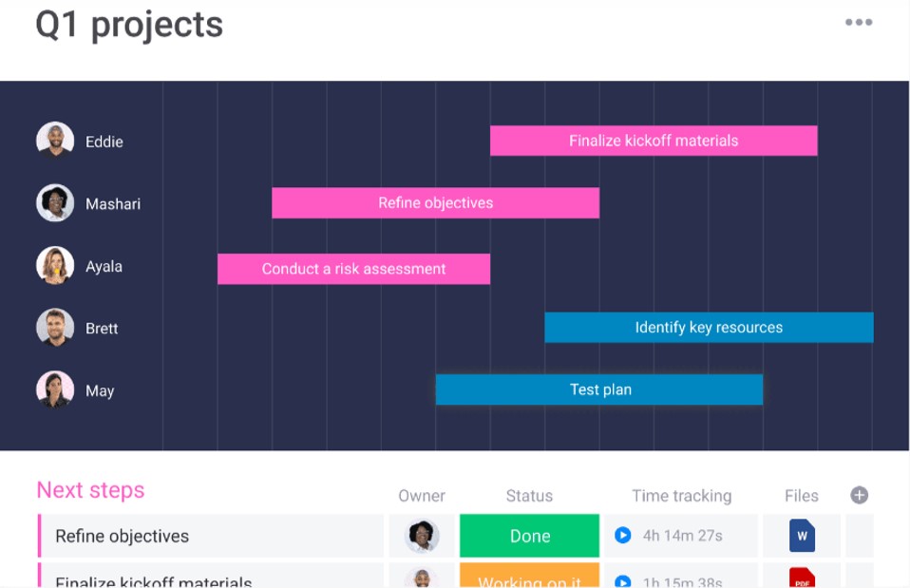Open the orange Working on it status
Screen dimensions: 910x588
click(x=529, y=578)
